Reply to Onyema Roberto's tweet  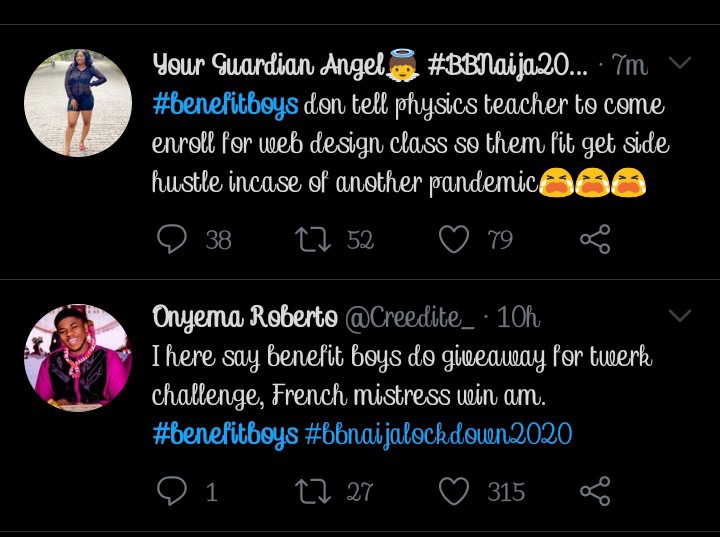coord(173,491)
